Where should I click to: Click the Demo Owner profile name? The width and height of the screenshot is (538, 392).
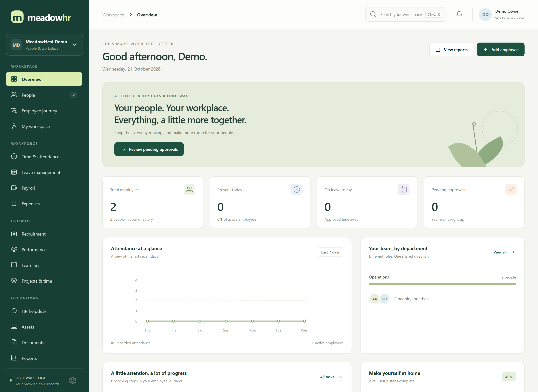click(507, 11)
